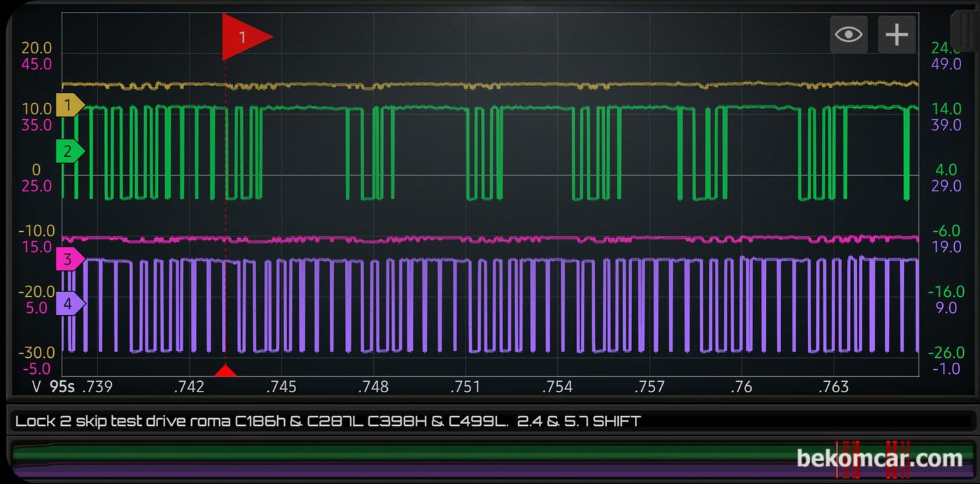Click the 'V' unit label on the axis
Screen dimensions: 980x484
click(37, 387)
